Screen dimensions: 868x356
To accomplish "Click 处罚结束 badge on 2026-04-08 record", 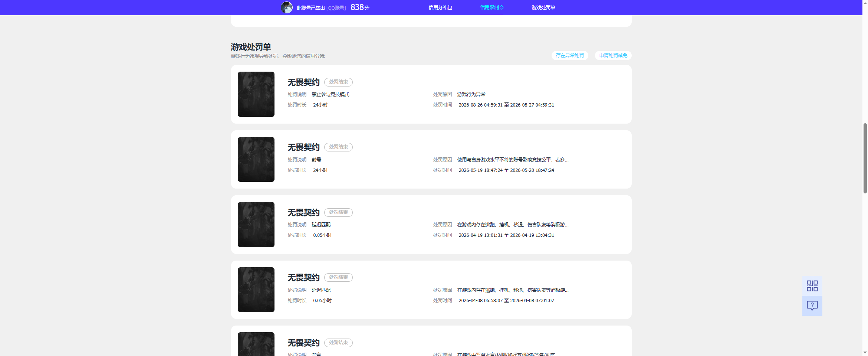I will [x=338, y=277].
